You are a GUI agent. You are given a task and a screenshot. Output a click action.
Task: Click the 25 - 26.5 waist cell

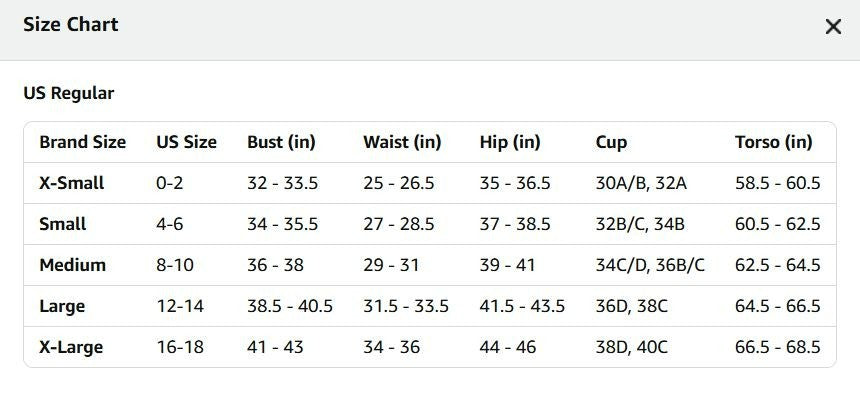(398, 183)
